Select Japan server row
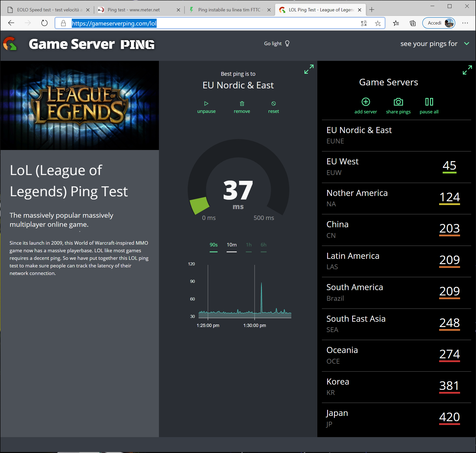The width and height of the screenshot is (476, 453). (x=396, y=419)
